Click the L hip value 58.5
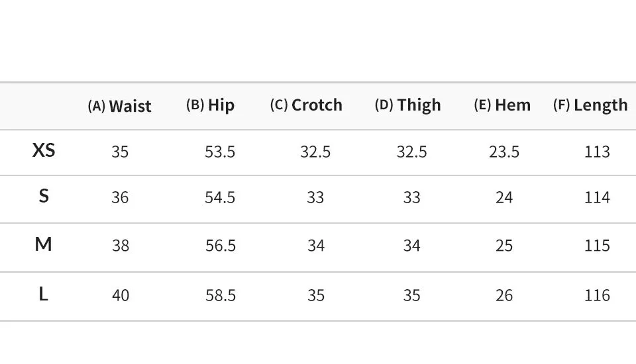Viewport: 636px width, 364px height. point(220,295)
